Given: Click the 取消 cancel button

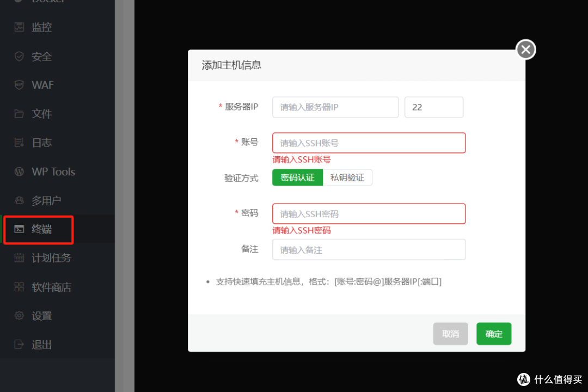Looking at the screenshot, I should point(450,334).
